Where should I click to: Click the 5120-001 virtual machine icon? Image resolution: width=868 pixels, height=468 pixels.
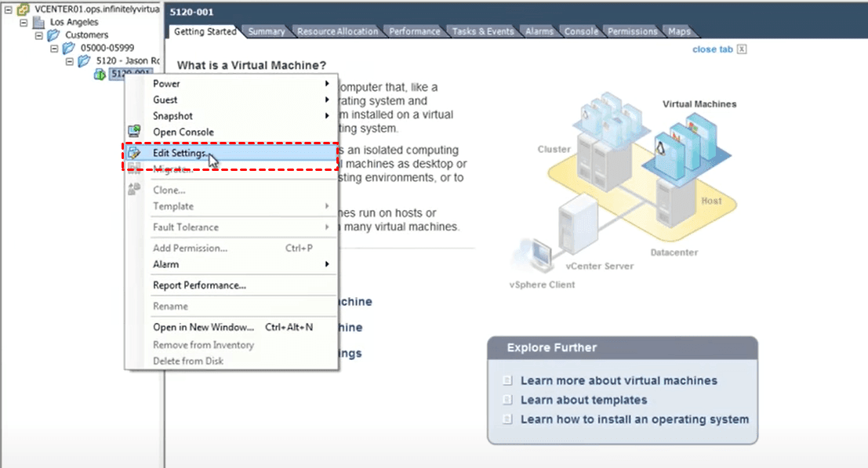coord(100,74)
